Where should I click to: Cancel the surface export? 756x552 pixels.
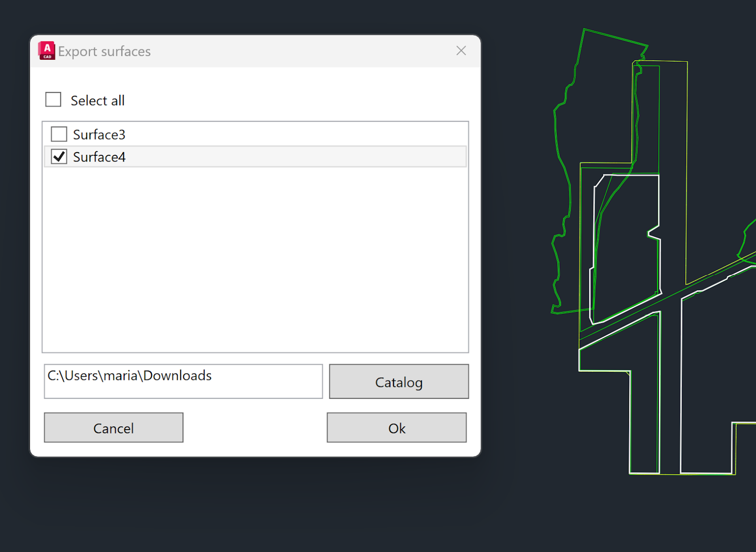pos(113,428)
